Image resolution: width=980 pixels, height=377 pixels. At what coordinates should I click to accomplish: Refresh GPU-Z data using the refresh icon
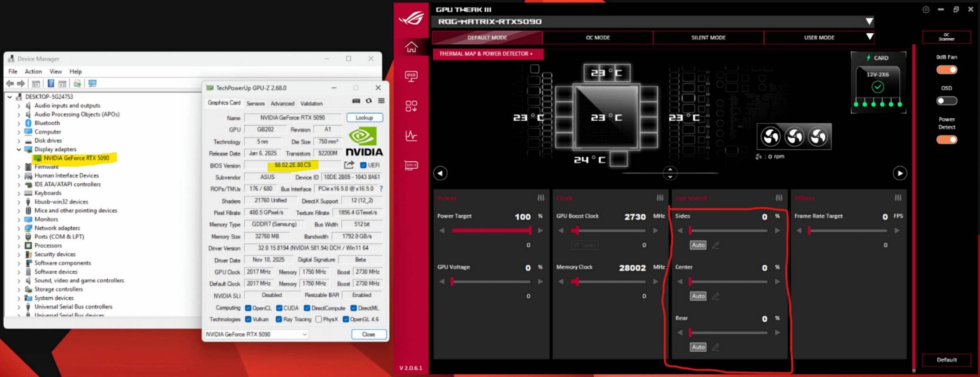[369, 101]
